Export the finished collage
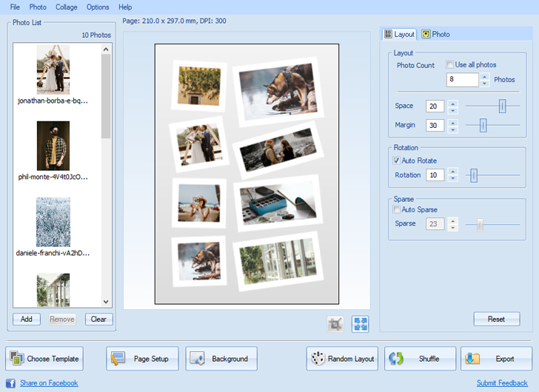The height and width of the screenshot is (392, 539). coord(496,359)
